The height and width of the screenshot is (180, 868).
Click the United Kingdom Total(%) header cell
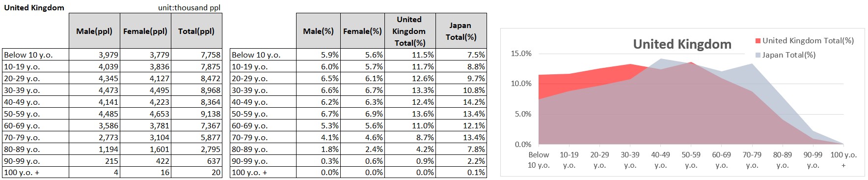click(410, 31)
